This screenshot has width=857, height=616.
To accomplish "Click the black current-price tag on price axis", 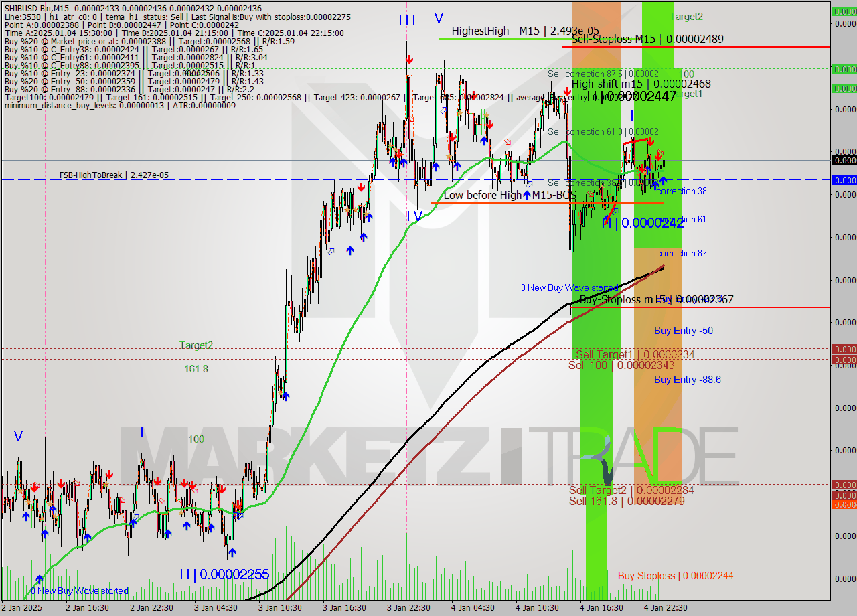I will 844,160.
